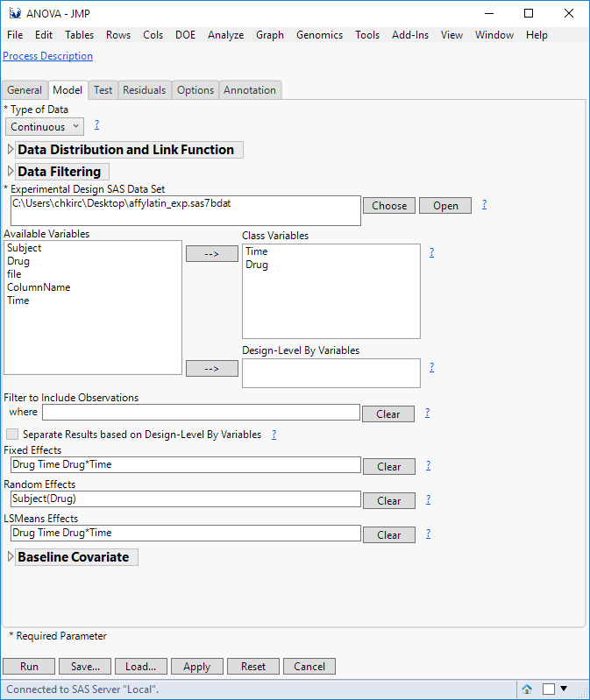This screenshot has width=590, height=700.
Task: Open help for Fixed Effects field
Action: (x=428, y=466)
